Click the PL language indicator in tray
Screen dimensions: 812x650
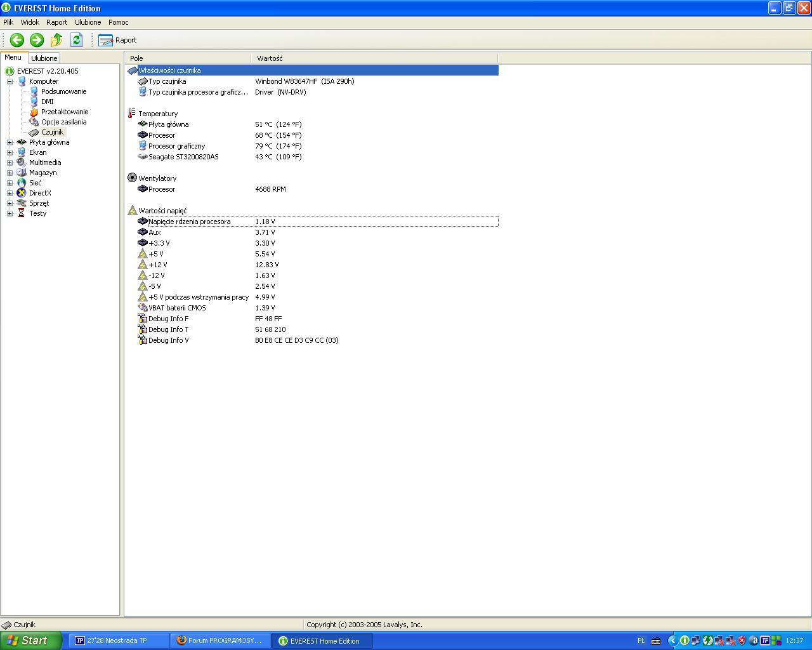(x=641, y=641)
